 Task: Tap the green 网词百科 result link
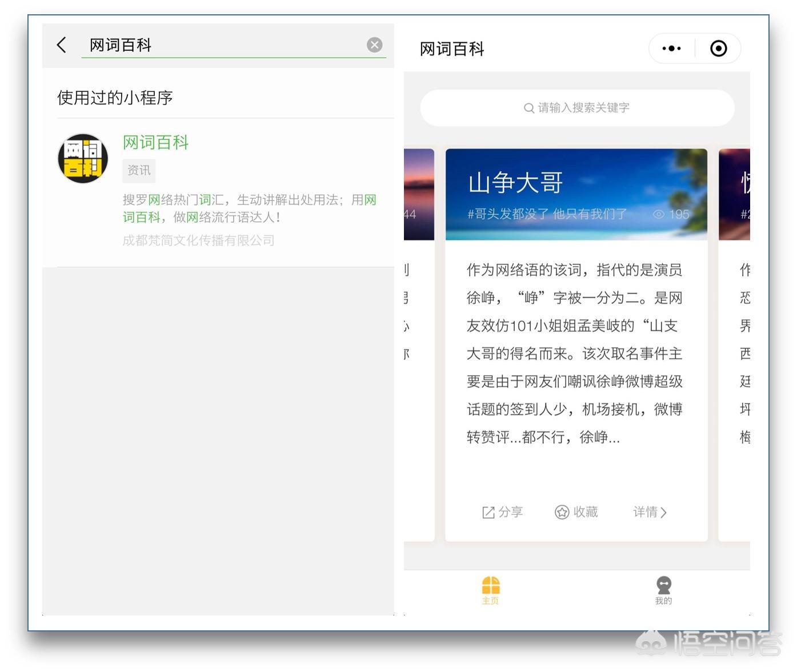[x=155, y=142]
